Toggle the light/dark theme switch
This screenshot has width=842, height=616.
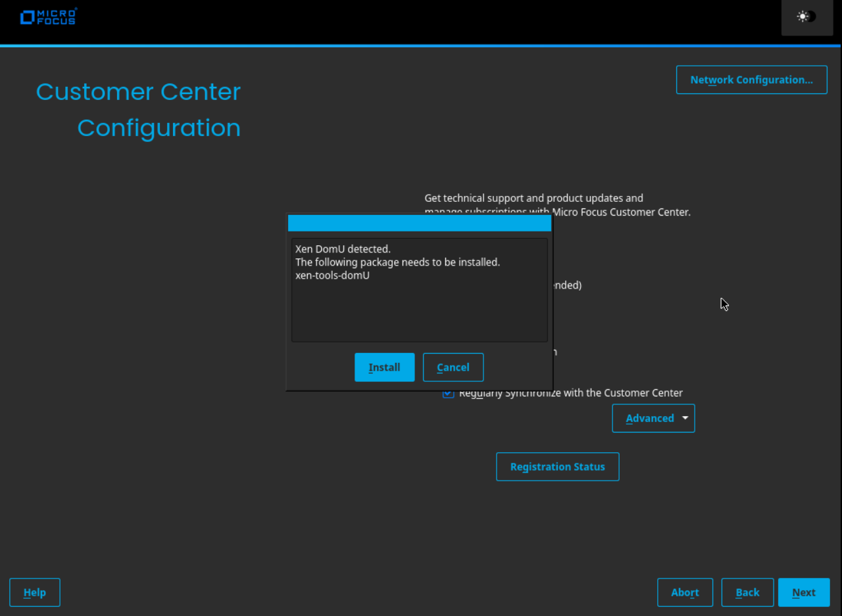coord(806,17)
